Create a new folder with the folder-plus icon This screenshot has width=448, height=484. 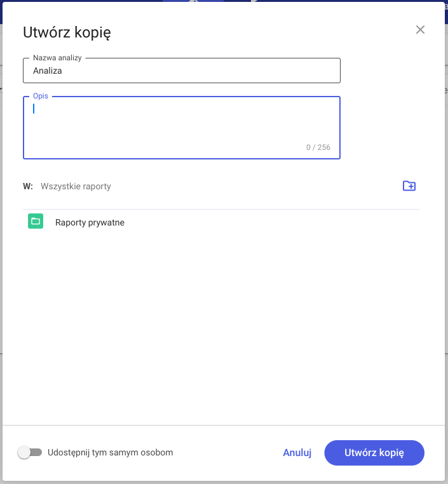(x=409, y=186)
